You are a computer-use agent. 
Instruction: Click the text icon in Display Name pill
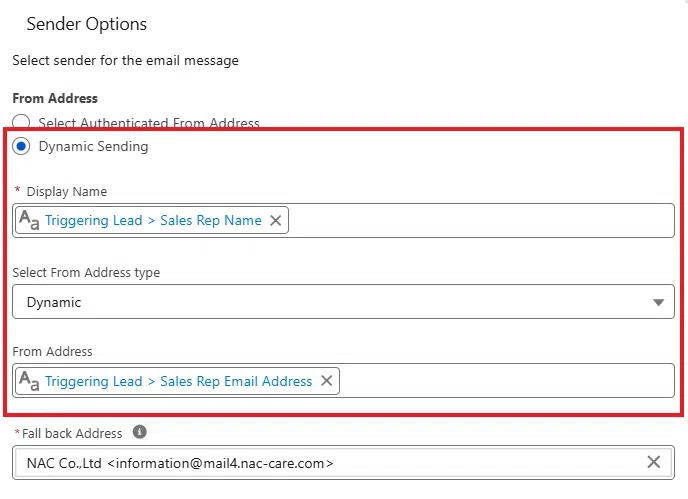click(x=29, y=220)
